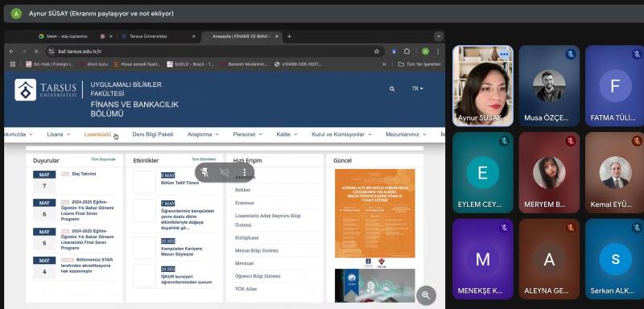Click the grayed-out browser forward arrow
644x309 pixels.
pyautogui.click(x=24, y=51)
